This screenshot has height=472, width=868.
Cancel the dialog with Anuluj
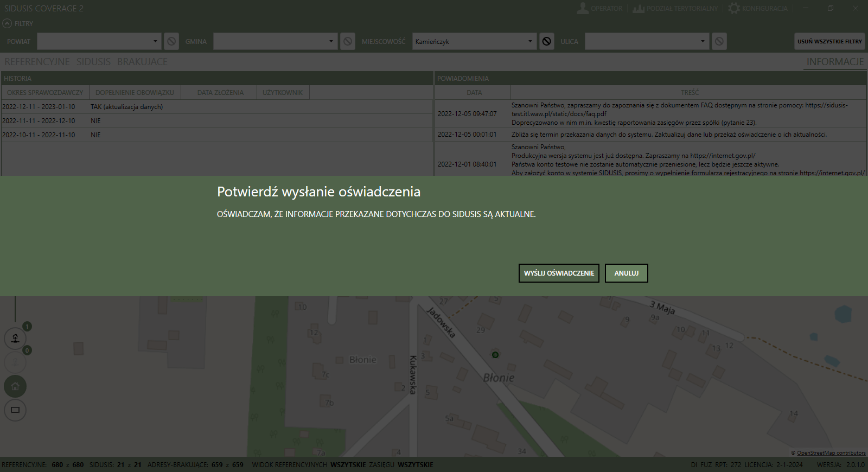(x=626, y=273)
